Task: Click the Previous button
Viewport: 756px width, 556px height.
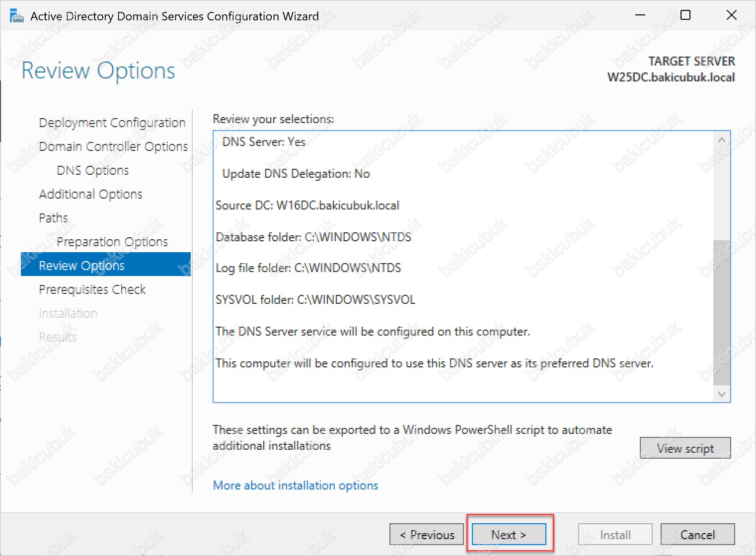Action: (x=427, y=535)
